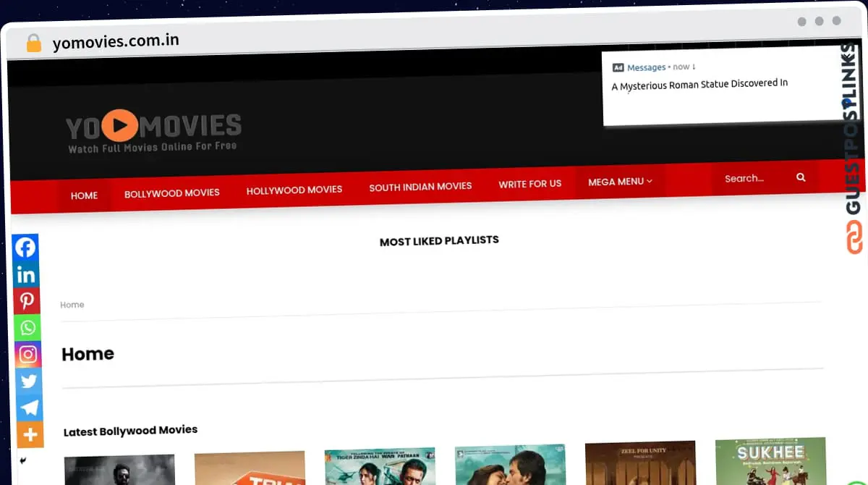Open Instagram sidebar share icon
The height and width of the screenshot is (485, 868).
28,355
